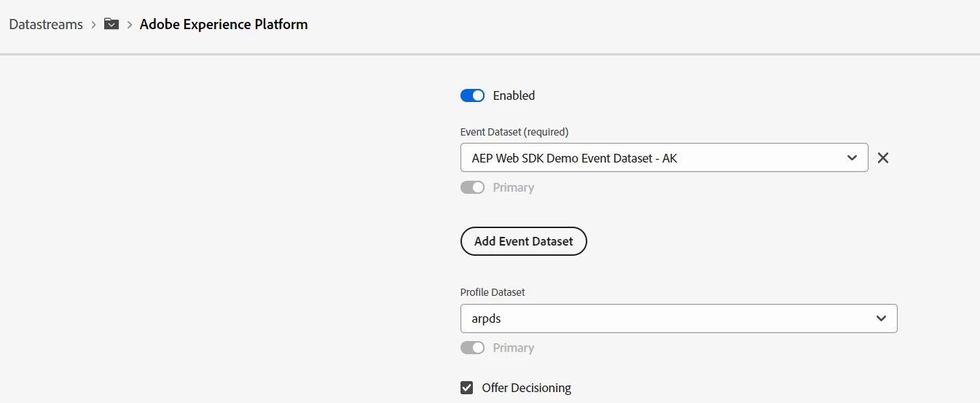Viewport: 980px width, 403px height.
Task: Click the "Event Dataset (required)" field label
Action: point(514,132)
